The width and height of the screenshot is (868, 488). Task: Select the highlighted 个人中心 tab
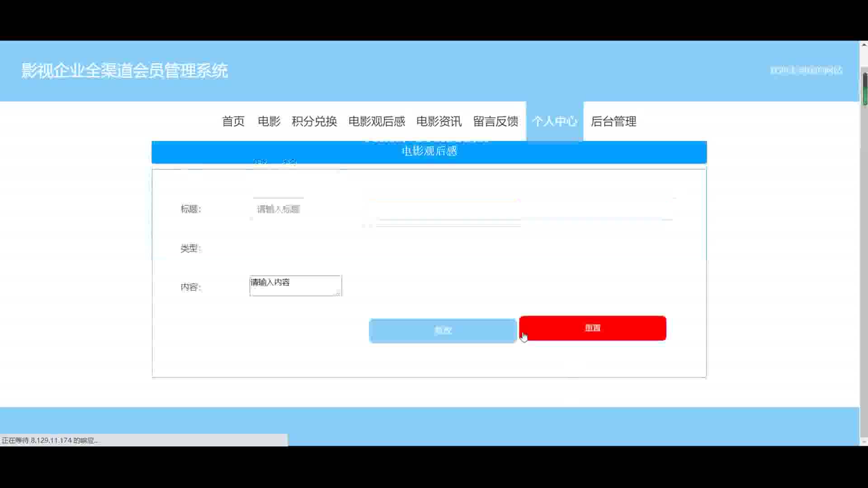coord(555,121)
